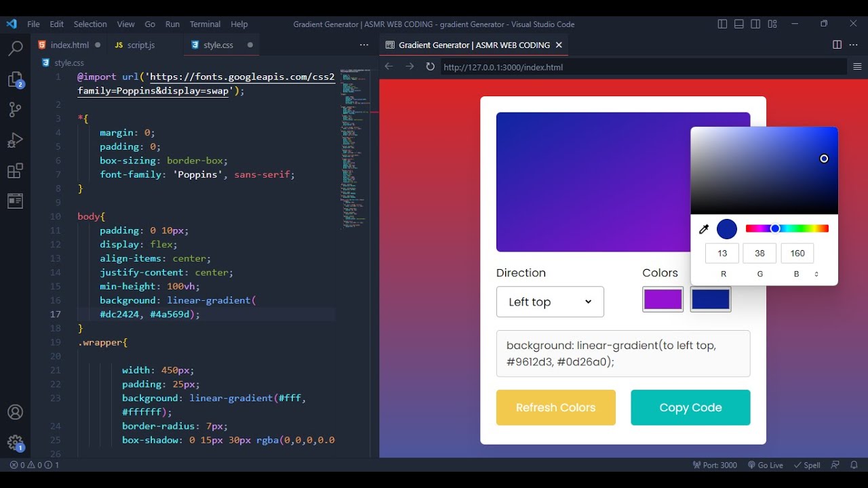The image size is (868, 488).
Task: Click the VS Code logo icon
Action: (11, 24)
